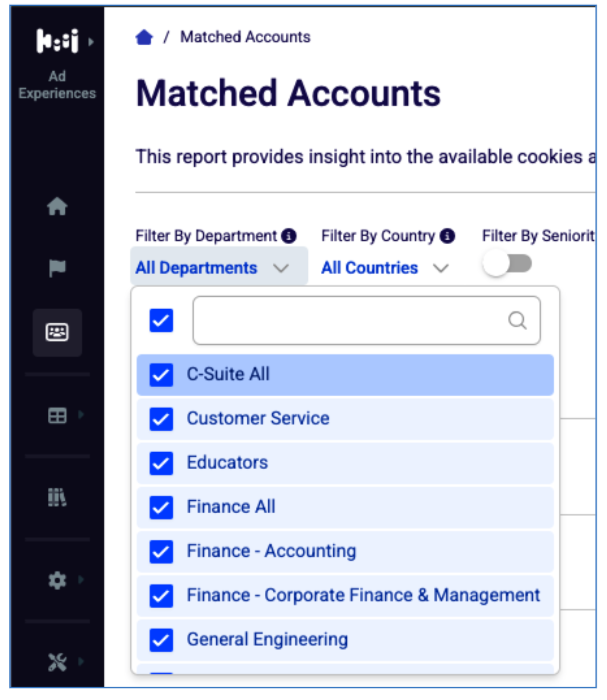Open the table layout icon in sidebar
The height and width of the screenshot is (700, 607).
pyautogui.click(x=57, y=416)
